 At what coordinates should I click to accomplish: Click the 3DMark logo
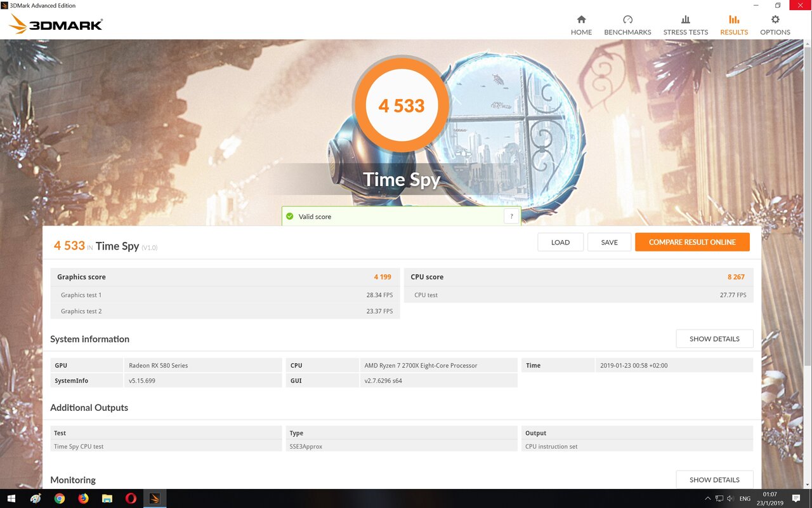tap(56, 25)
